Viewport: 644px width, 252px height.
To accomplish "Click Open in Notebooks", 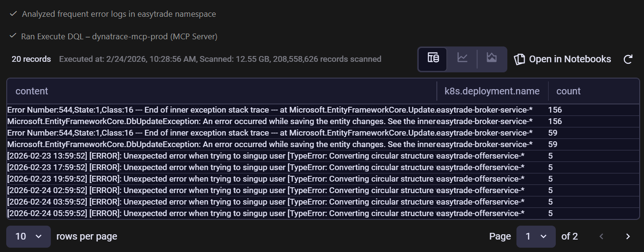I will click(570, 59).
